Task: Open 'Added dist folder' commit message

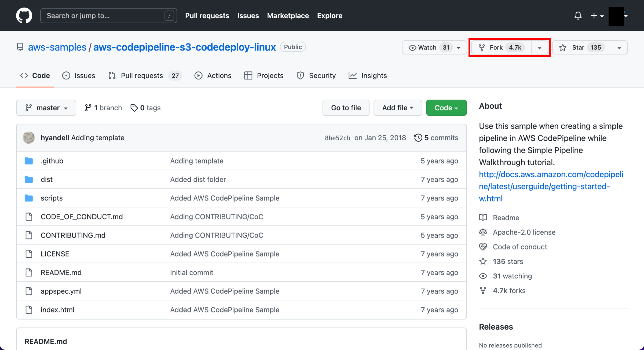Action: [x=198, y=179]
